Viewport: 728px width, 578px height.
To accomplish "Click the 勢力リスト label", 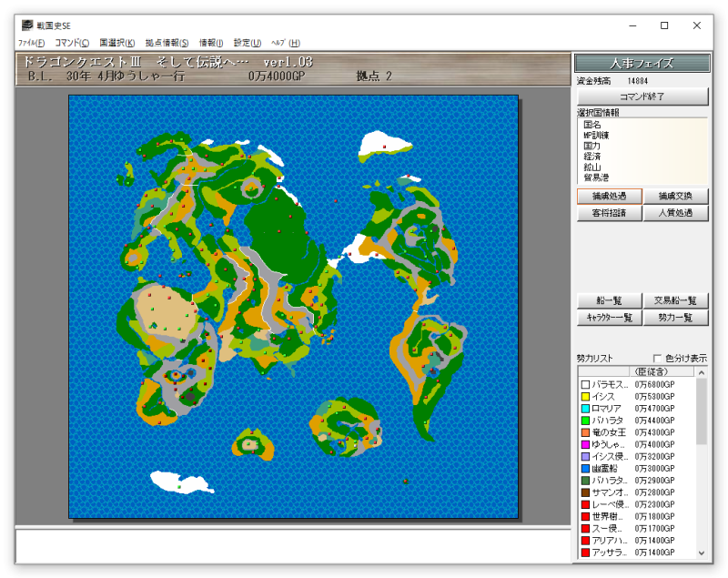I will [595, 359].
